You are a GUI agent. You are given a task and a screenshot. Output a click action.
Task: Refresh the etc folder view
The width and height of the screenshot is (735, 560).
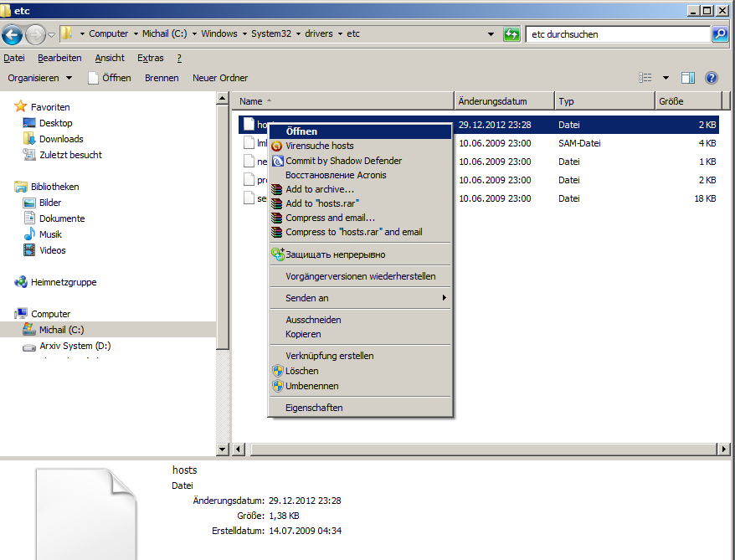point(511,34)
